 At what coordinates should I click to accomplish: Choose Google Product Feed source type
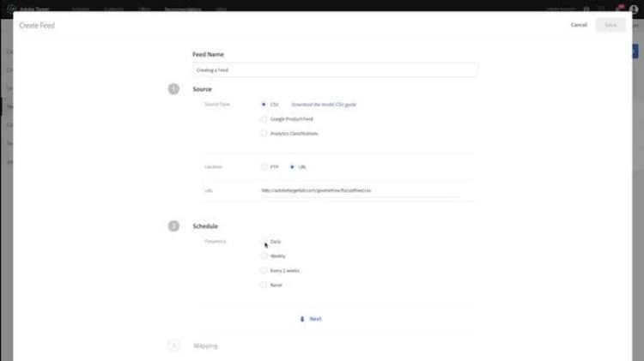[264, 119]
